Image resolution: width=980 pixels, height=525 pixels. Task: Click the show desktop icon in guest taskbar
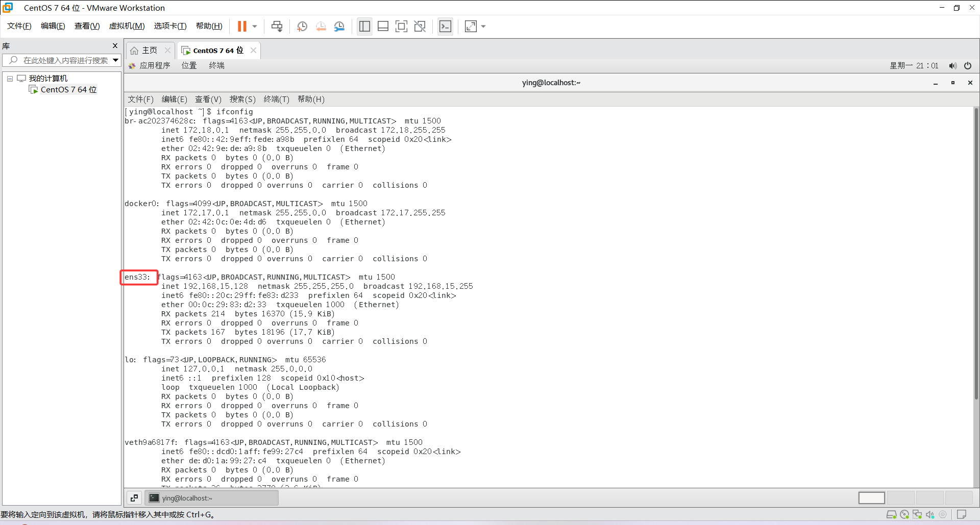134,498
